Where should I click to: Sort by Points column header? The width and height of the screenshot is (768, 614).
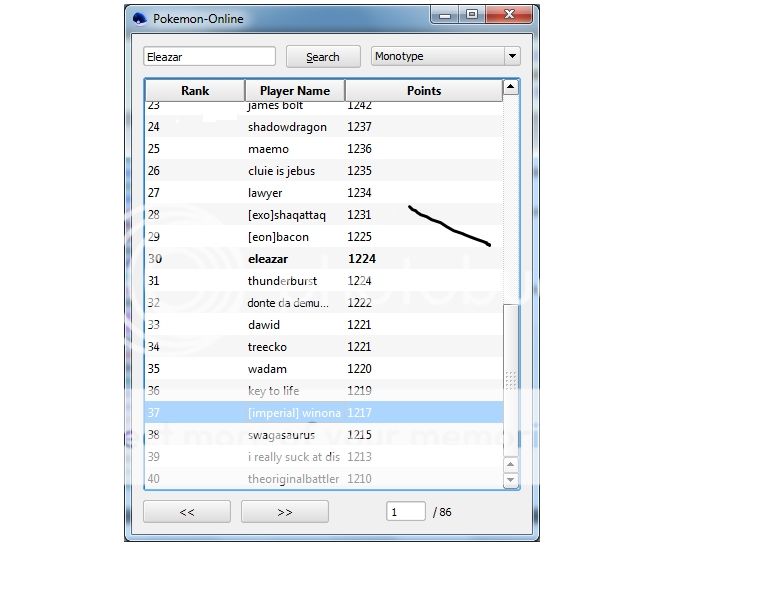tap(423, 91)
